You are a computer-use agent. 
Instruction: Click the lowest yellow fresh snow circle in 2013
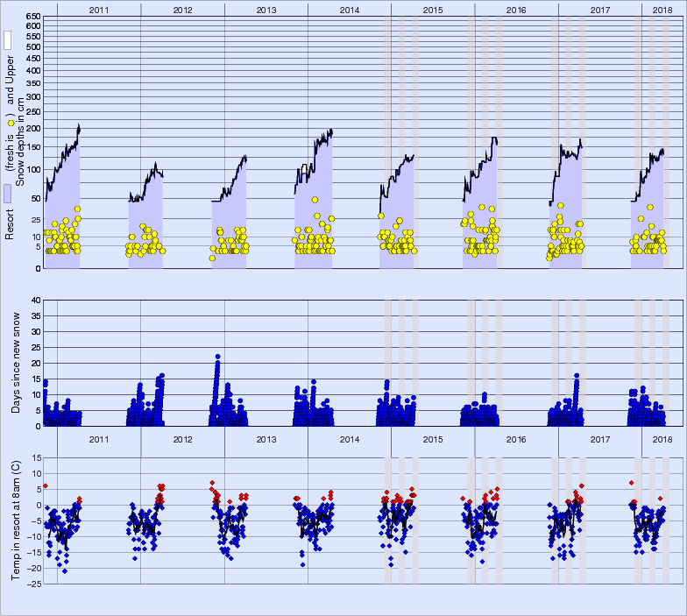(212, 258)
